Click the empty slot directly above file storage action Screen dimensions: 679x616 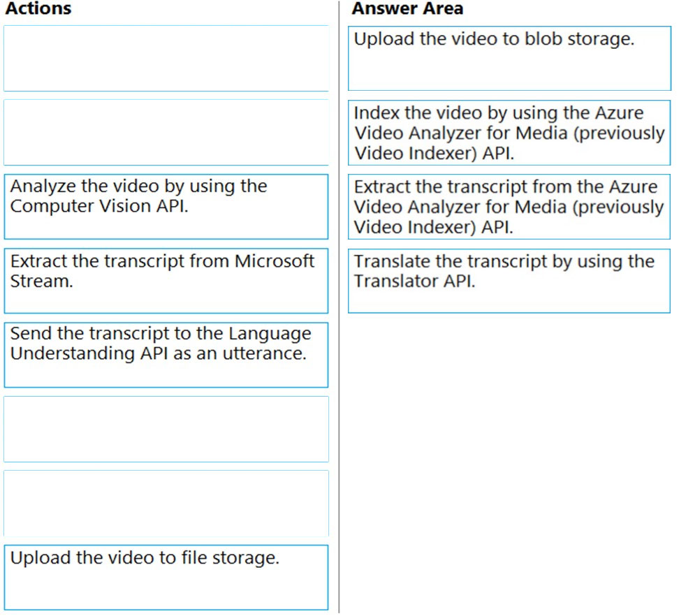point(166,503)
